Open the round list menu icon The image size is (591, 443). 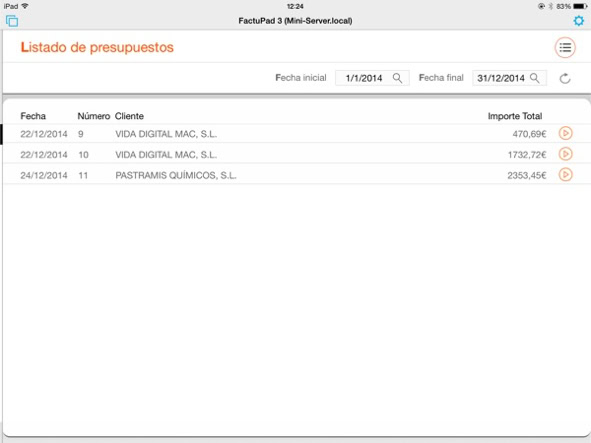pos(565,48)
